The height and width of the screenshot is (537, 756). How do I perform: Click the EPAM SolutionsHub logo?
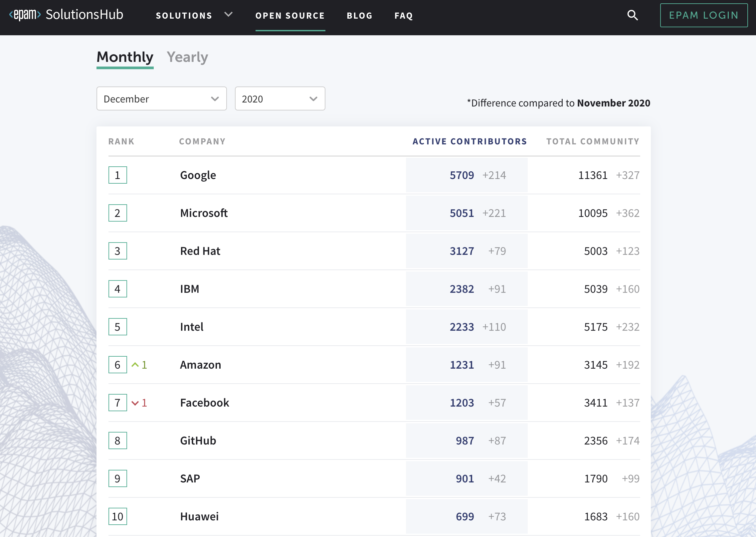click(x=66, y=15)
